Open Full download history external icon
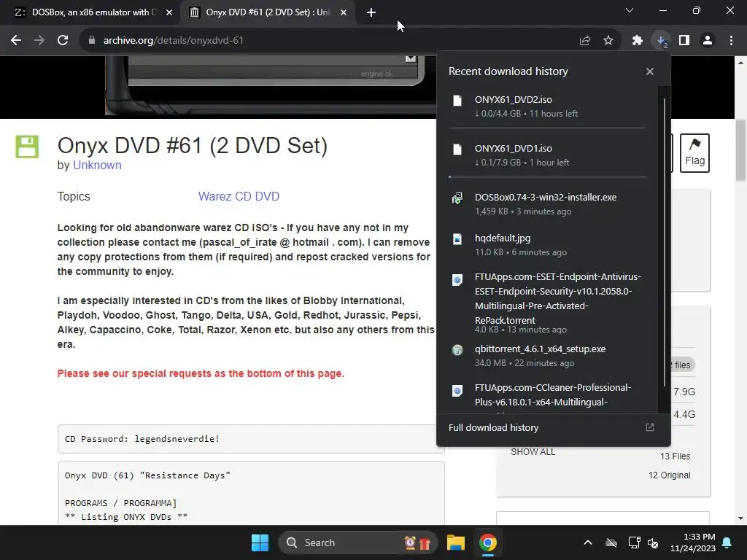 [x=650, y=427]
